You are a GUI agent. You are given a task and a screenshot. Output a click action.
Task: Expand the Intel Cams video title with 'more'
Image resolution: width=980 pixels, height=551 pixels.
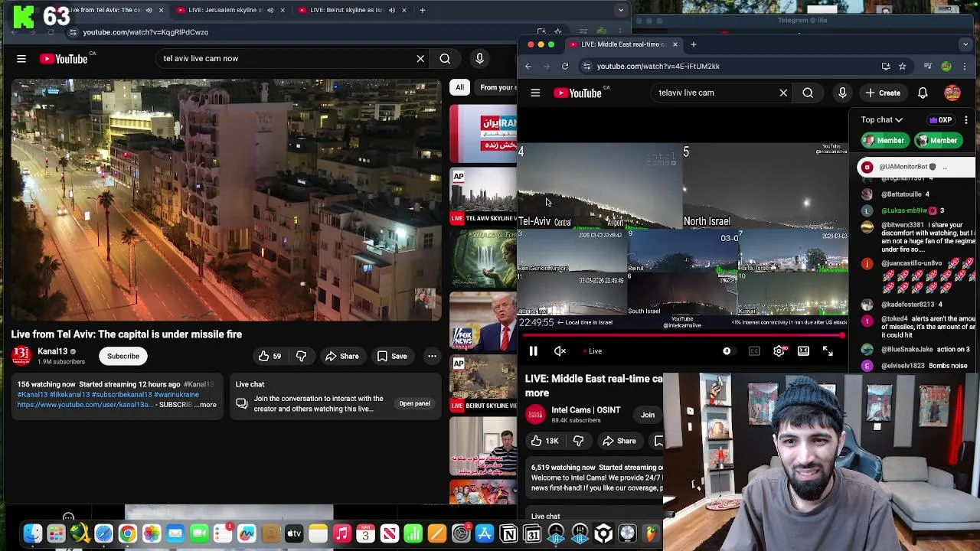point(537,393)
